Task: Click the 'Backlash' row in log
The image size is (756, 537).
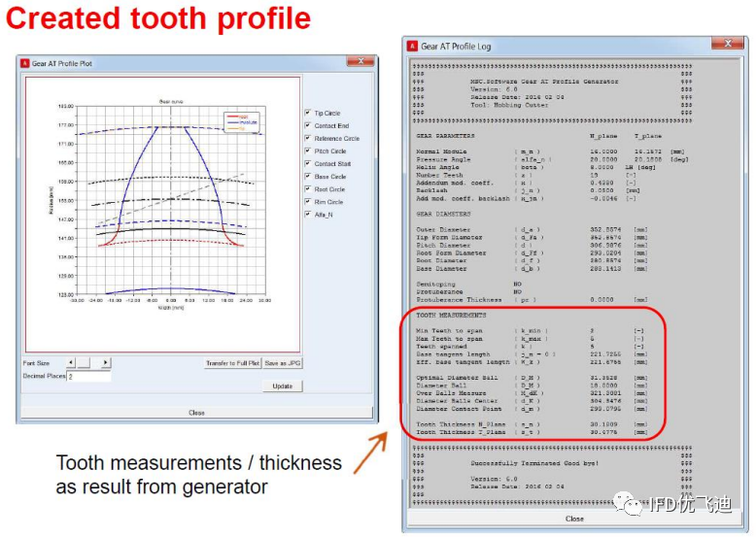Action: point(528,190)
